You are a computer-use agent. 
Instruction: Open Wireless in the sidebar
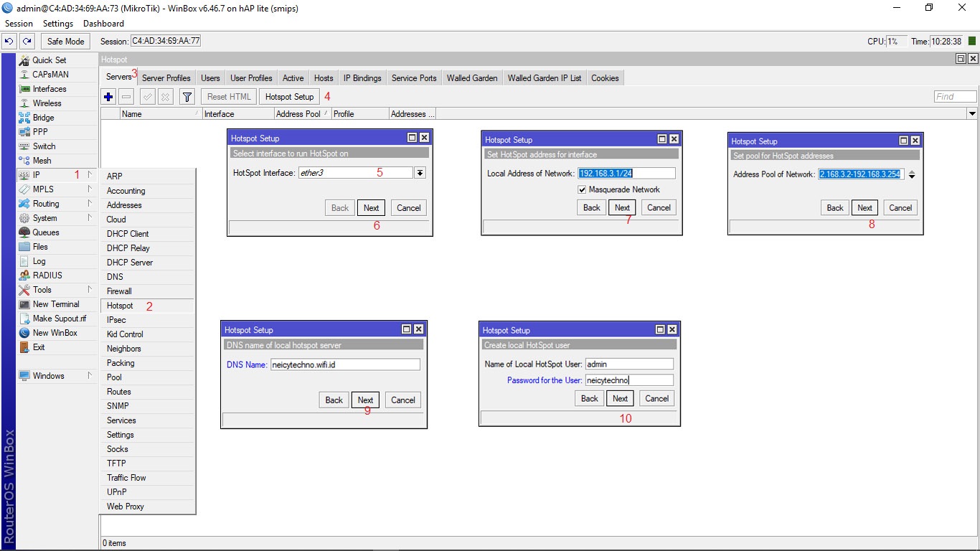47,103
